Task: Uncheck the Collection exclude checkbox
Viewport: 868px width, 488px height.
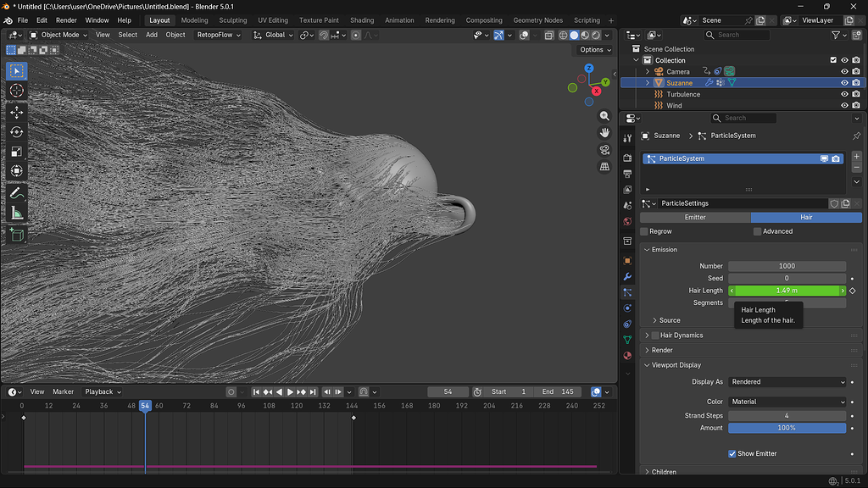Action: tap(833, 60)
